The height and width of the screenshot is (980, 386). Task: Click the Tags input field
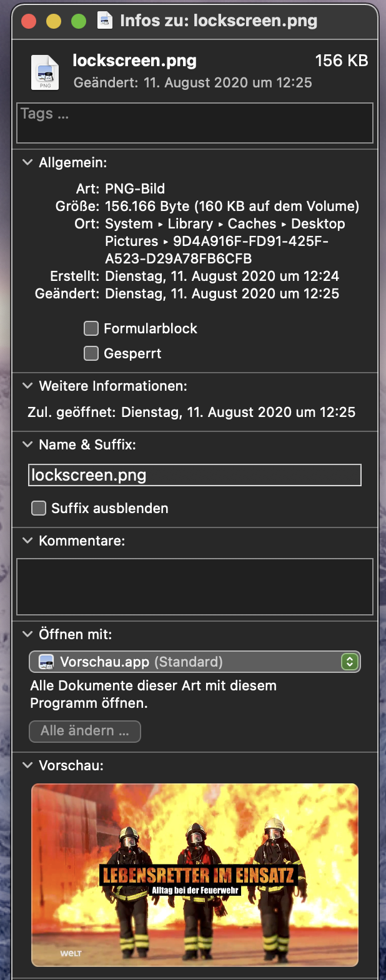point(195,123)
